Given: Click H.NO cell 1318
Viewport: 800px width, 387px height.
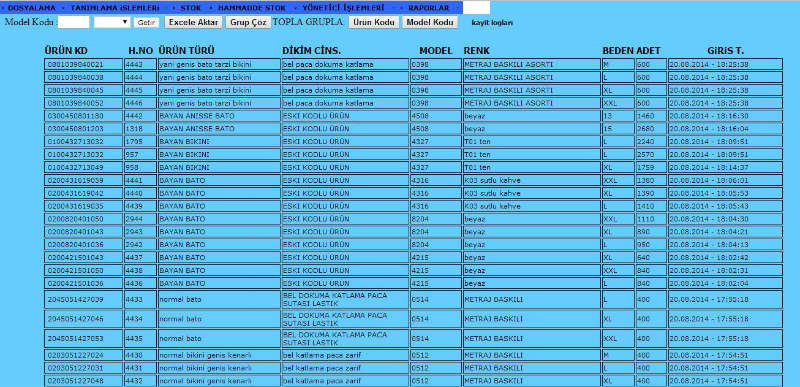Looking at the screenshot, I should pos(140,128).
